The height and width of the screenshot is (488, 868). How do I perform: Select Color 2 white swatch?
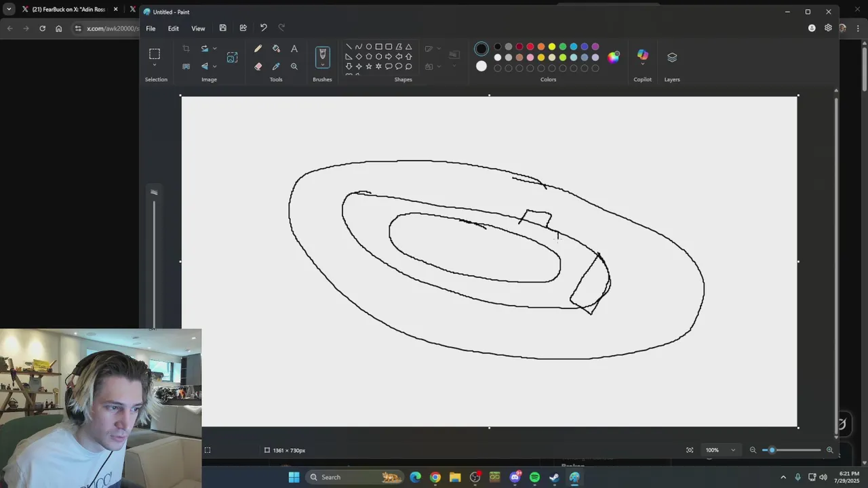pos(481,66)
